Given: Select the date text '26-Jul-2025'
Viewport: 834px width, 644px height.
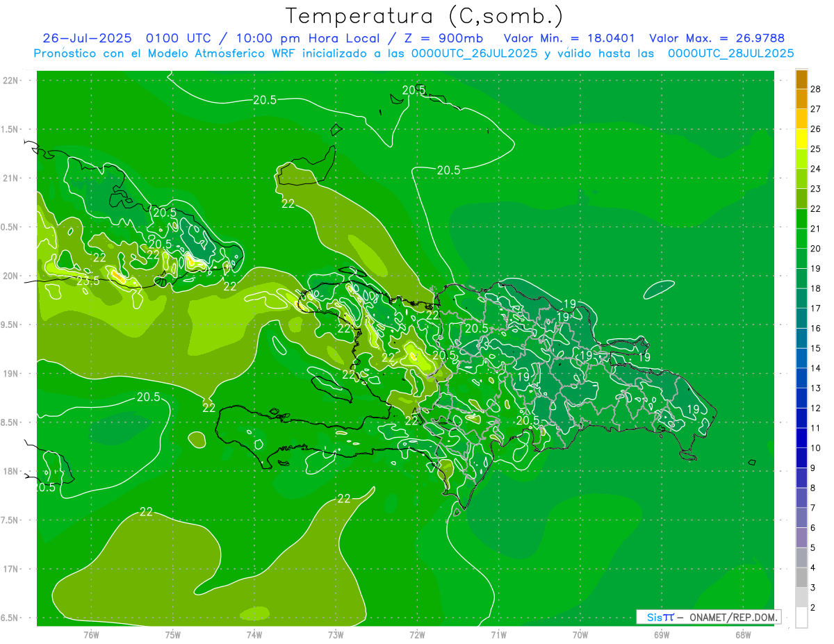Looking at the screenshot, I should click(88, 38).
